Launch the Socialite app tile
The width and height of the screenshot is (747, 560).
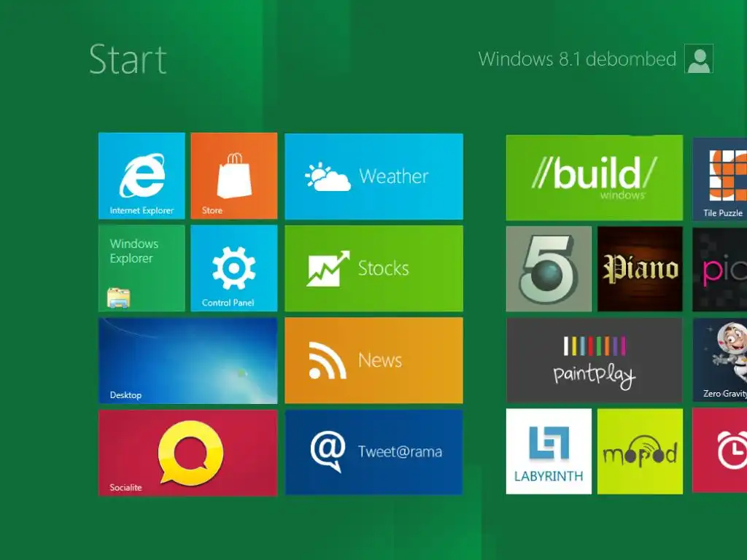click(187, 453)
